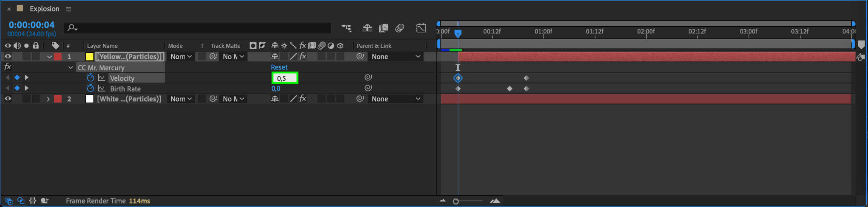Viewport: 868px width, 207px height.
Task: Click the Velocity stopwatch icon
Action: 90,78
